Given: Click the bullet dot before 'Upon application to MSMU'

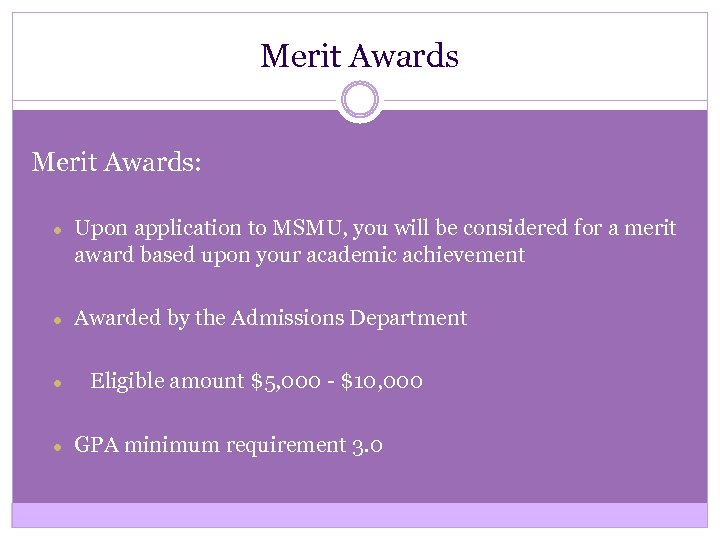Looking at the screenshot, I should pyautogui.click(x=60, y=229).
